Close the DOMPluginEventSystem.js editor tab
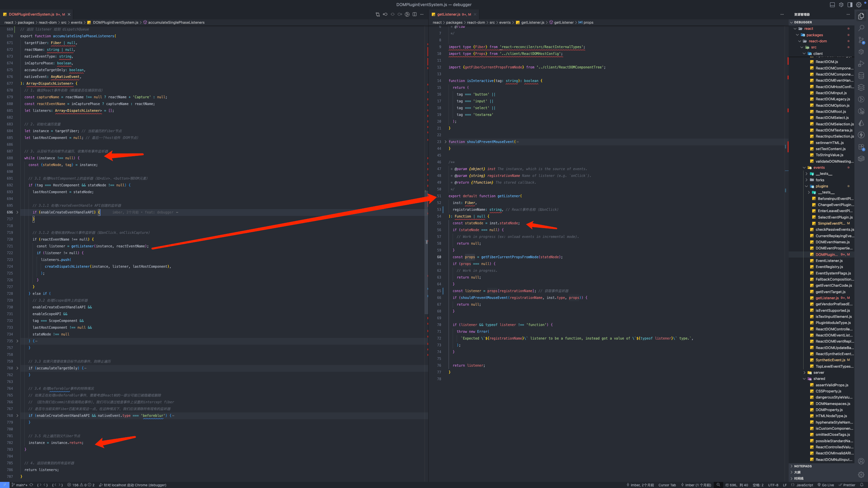The height and width of the screenshot is (488, 868). tap(69, 15)
